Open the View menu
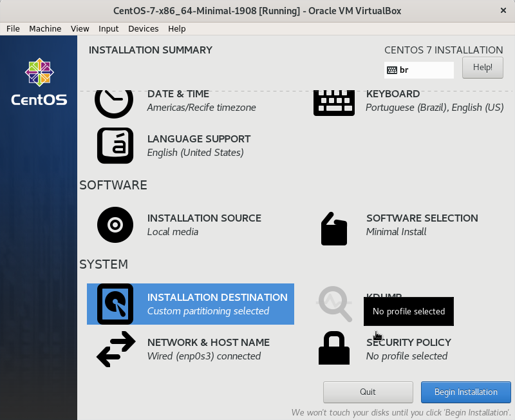This screenshot has height=420, width=515. [80, 28]
